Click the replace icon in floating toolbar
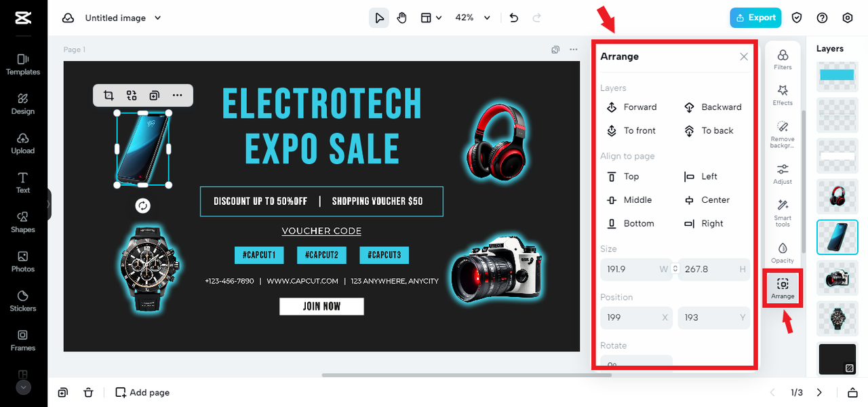Viewport: 868px width, 407px height. pyautogui.click(x=132, y=96)
